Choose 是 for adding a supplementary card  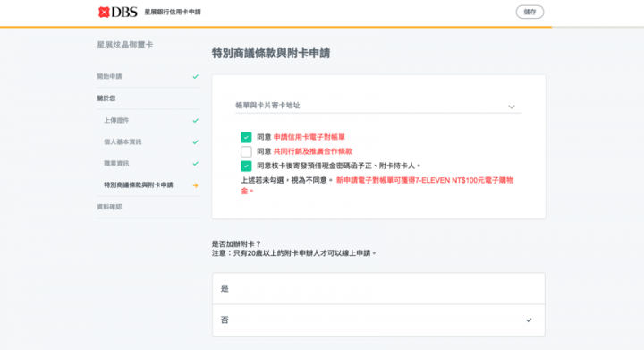coord(378,288)
